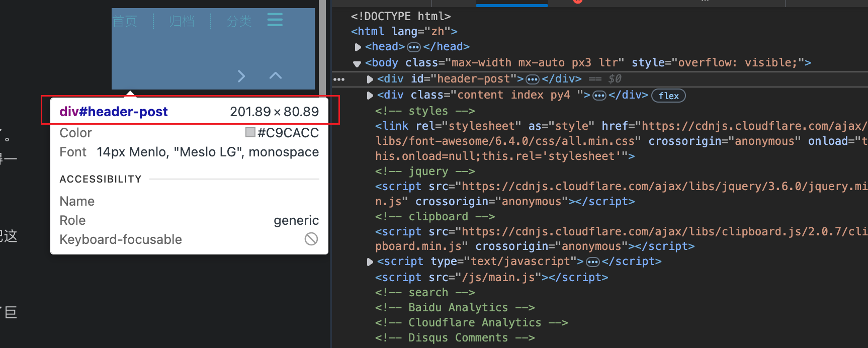The width and height of the screenshot is (868, 348).
Task: Click the ellipsis badge inside content index div
Action: [x=599, y=96]
